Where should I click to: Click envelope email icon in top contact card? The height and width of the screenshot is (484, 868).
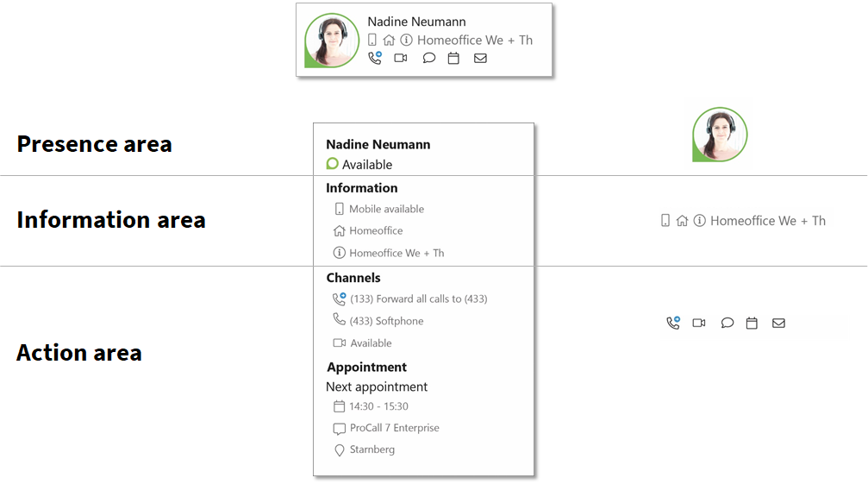[x=480, y=58]
